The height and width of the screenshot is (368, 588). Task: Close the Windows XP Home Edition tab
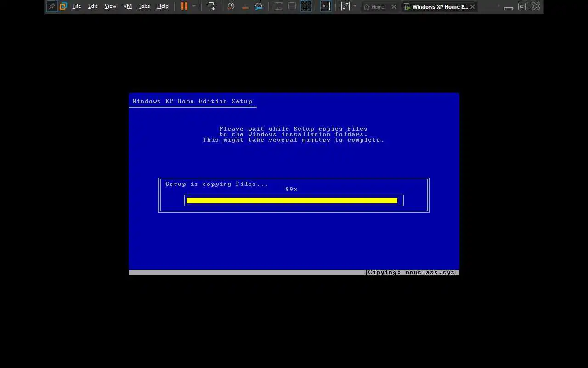[x=472, y=7]
